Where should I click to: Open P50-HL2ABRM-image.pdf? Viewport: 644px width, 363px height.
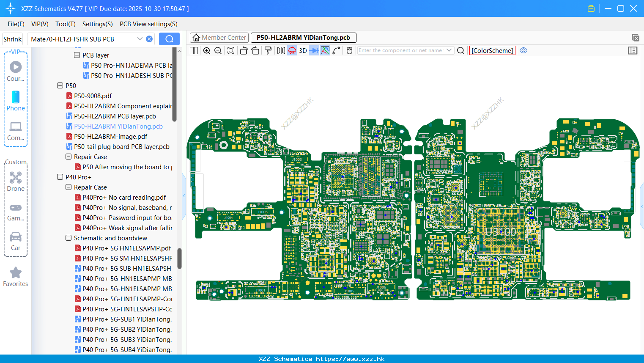point(110,137)
